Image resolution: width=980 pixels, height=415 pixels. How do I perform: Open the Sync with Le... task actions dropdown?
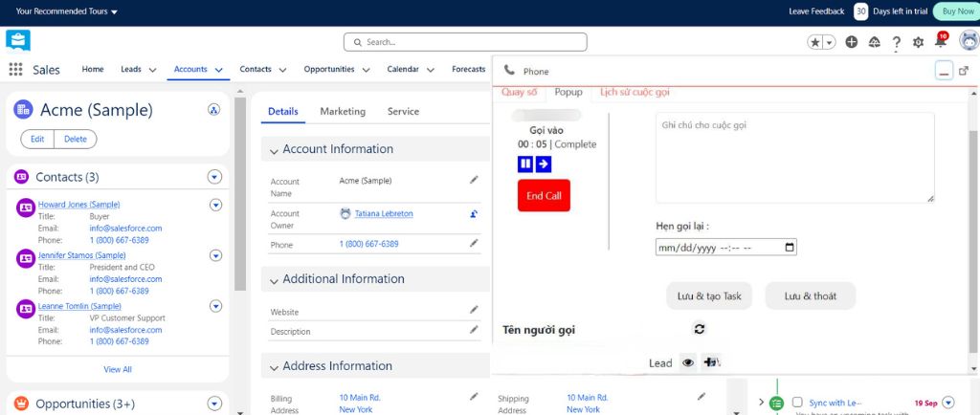948,403
